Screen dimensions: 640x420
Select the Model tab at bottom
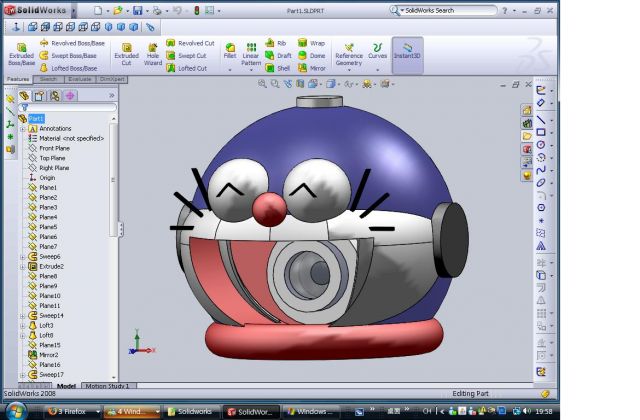click(66, 386)
